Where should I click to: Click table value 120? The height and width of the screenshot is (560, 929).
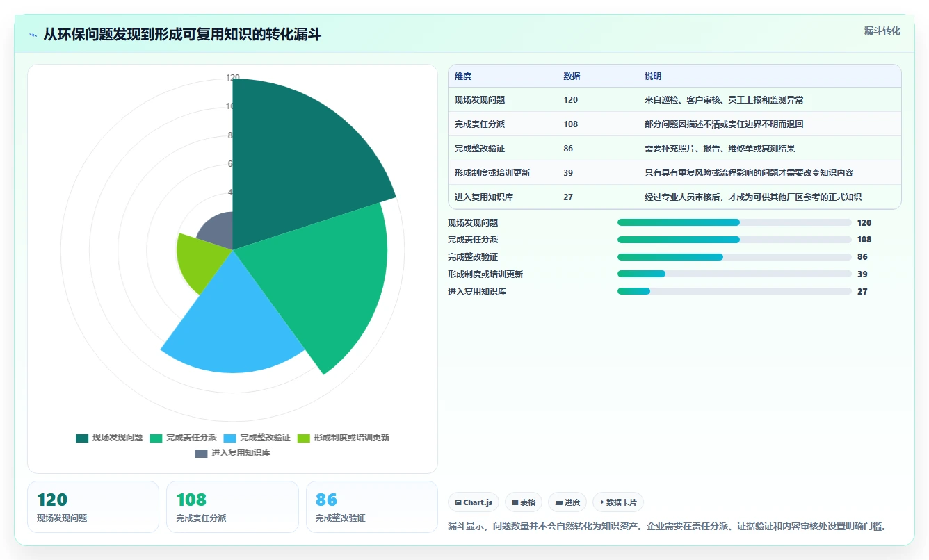[570, 100]
